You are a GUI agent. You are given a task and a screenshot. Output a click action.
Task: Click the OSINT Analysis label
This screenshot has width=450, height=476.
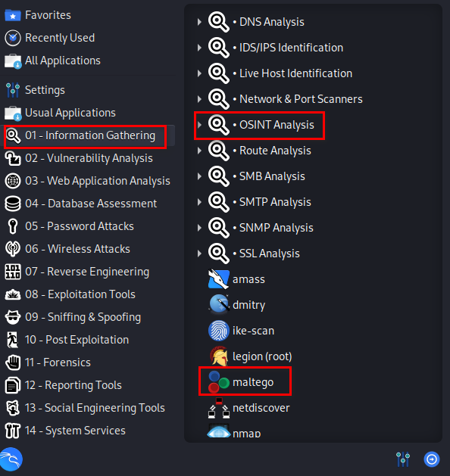pos(277,125)
